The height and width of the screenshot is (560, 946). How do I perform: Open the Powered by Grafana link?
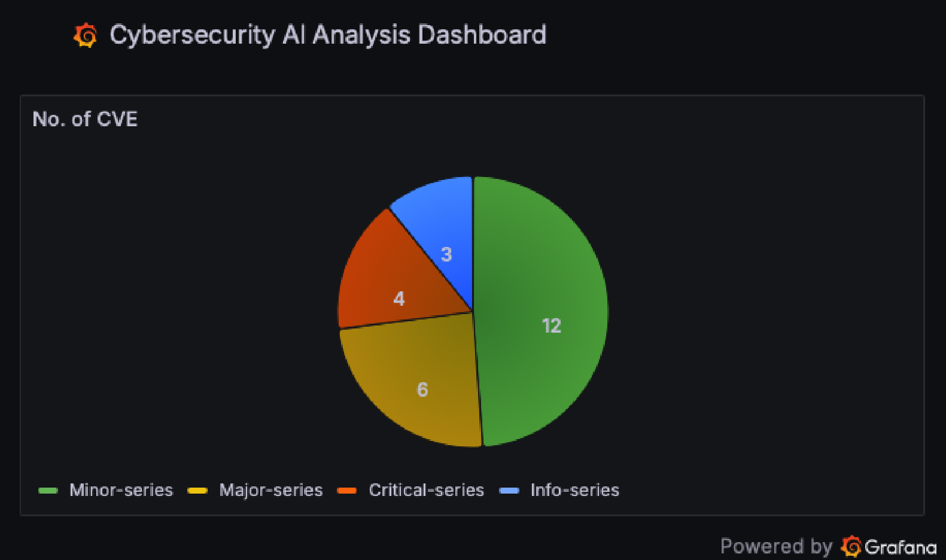(828, 546)
